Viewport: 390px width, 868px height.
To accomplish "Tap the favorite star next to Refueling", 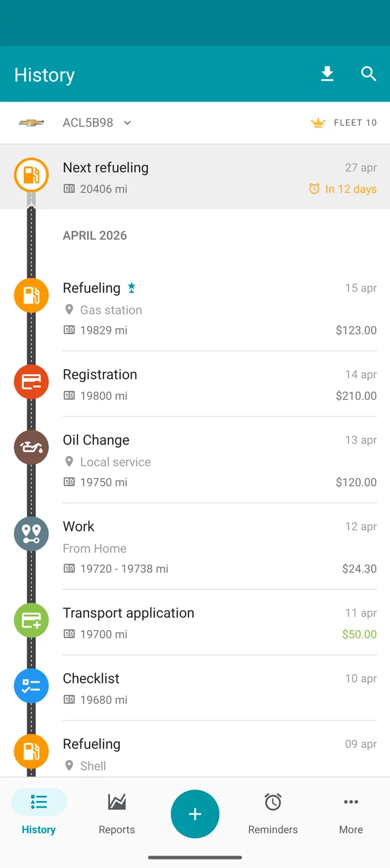I will pyautogui.click(x=132, y=286).
